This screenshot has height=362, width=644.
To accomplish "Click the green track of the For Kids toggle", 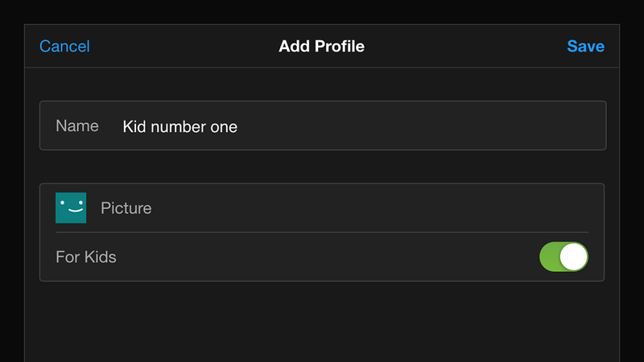I will (x=550, y=257).
